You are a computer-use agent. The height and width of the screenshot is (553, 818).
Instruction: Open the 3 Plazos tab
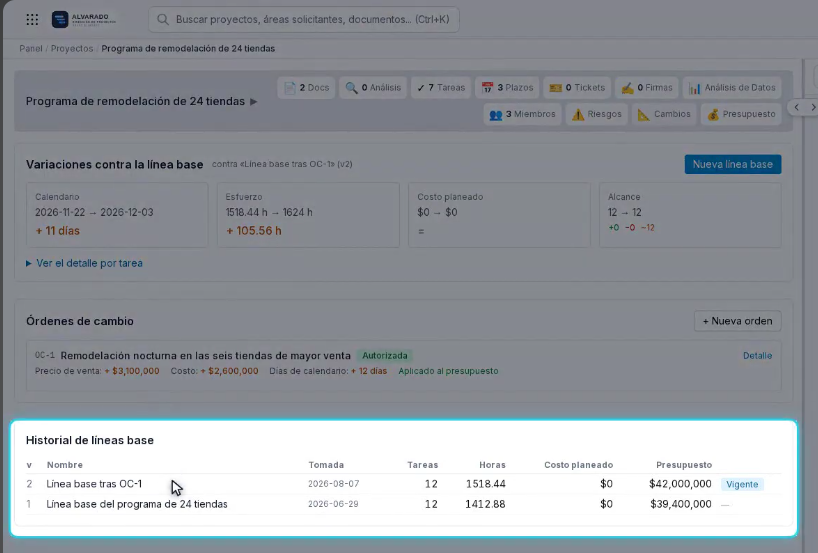(507, 88)
